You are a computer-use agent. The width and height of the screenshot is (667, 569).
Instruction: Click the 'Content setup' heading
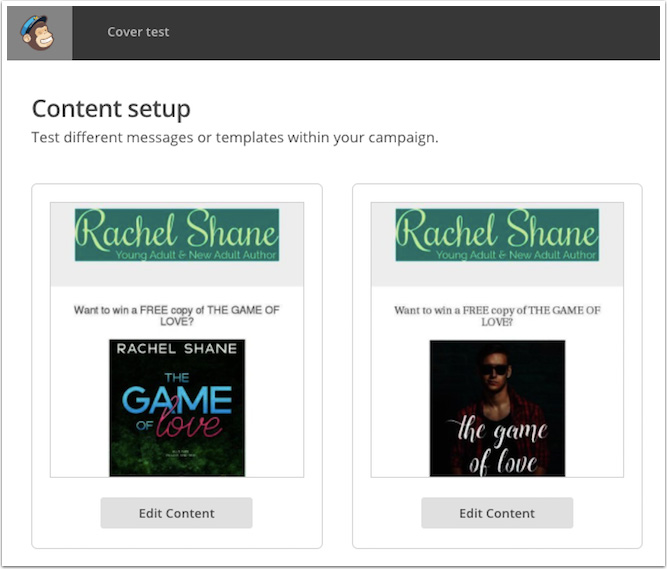point(111,109)
